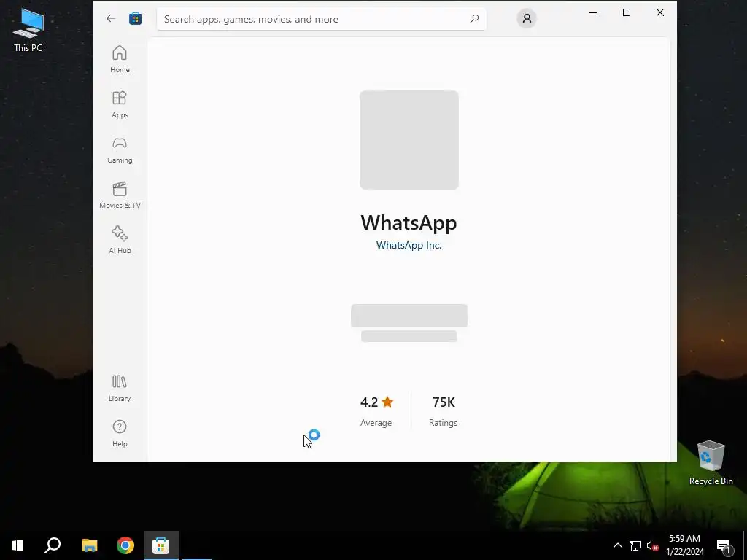Click the 4.2 Average rating
Viewport: 747px width, 560px height.
(x=376, y=411)
